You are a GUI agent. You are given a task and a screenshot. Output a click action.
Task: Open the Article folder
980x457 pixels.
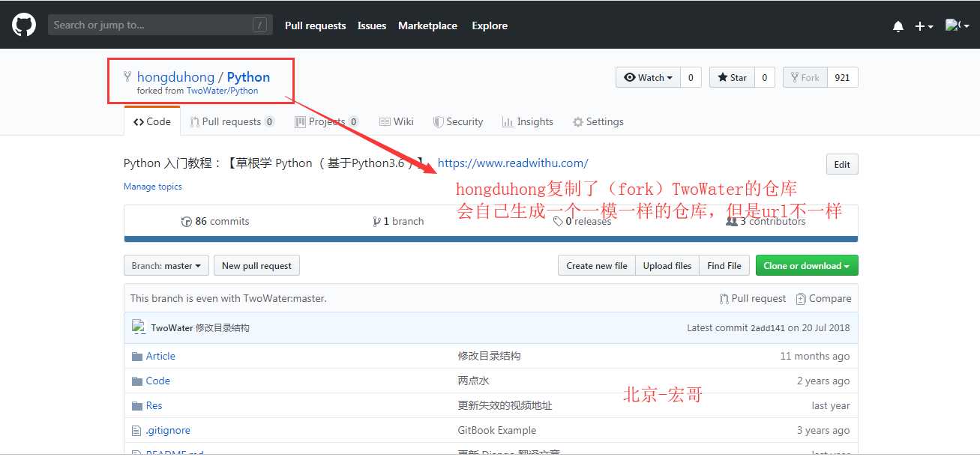click(x=160, y=356)
